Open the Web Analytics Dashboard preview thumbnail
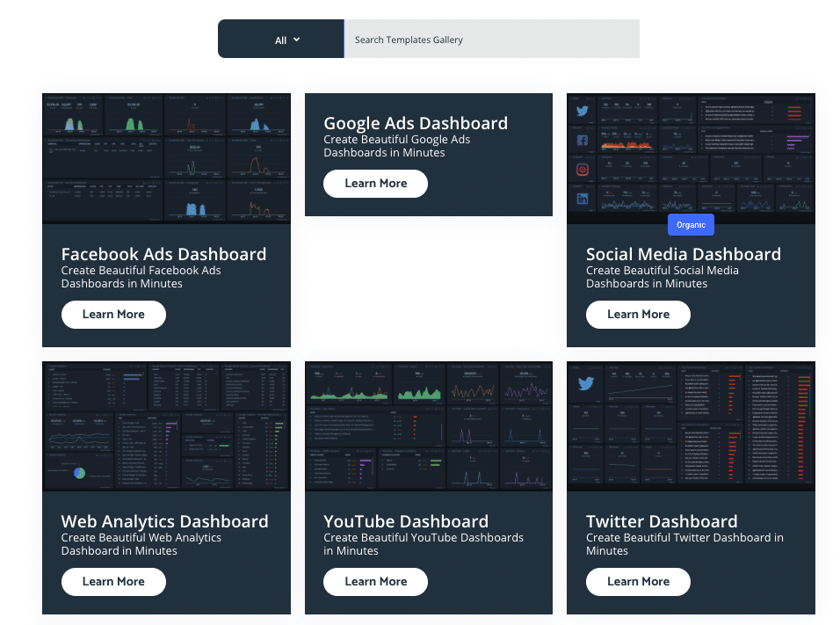This screenshot has width=840, height=625. [167, 426]
